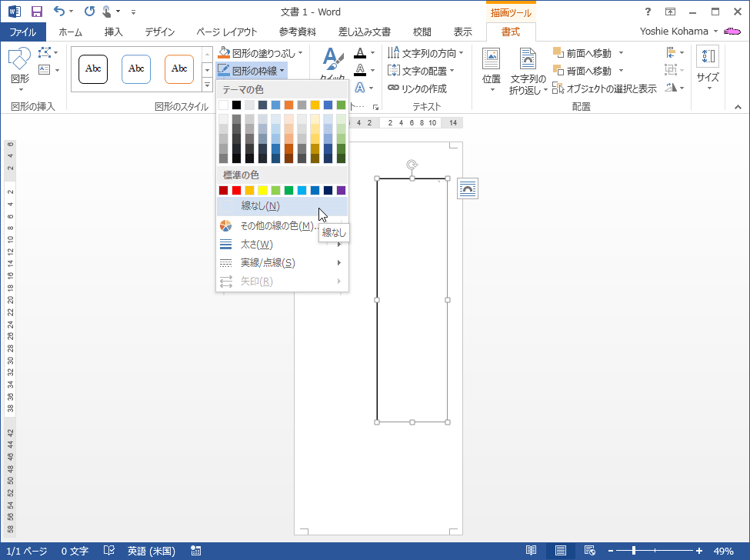Click the draw text box icon
The image size is (750, 560).
[x=45, y=70]
